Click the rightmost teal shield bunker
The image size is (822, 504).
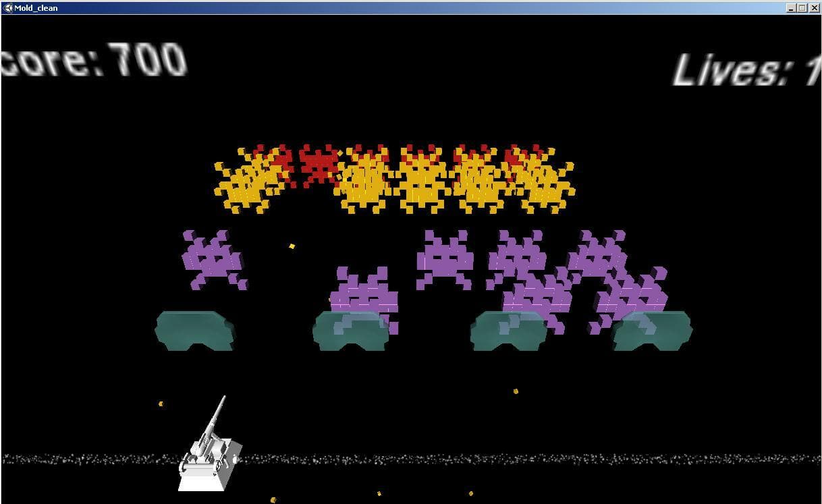pos(652,330)
